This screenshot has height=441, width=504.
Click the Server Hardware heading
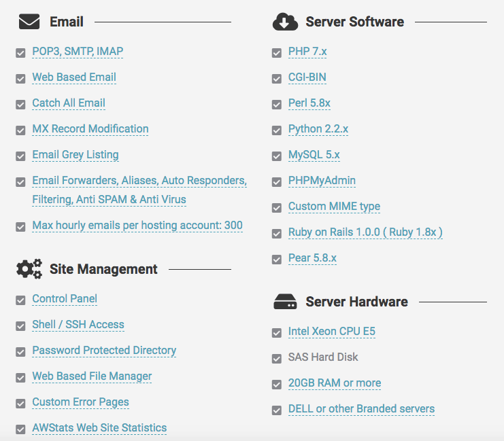357,302
